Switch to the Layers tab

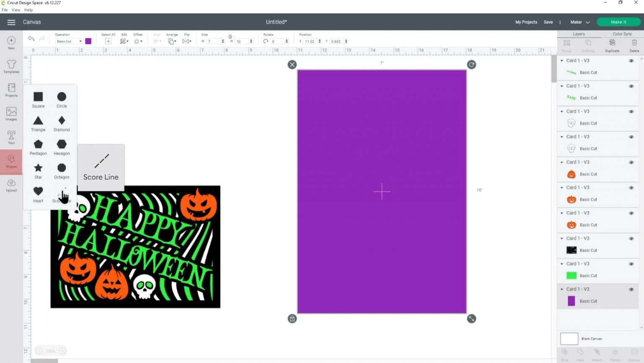[579, 34]
